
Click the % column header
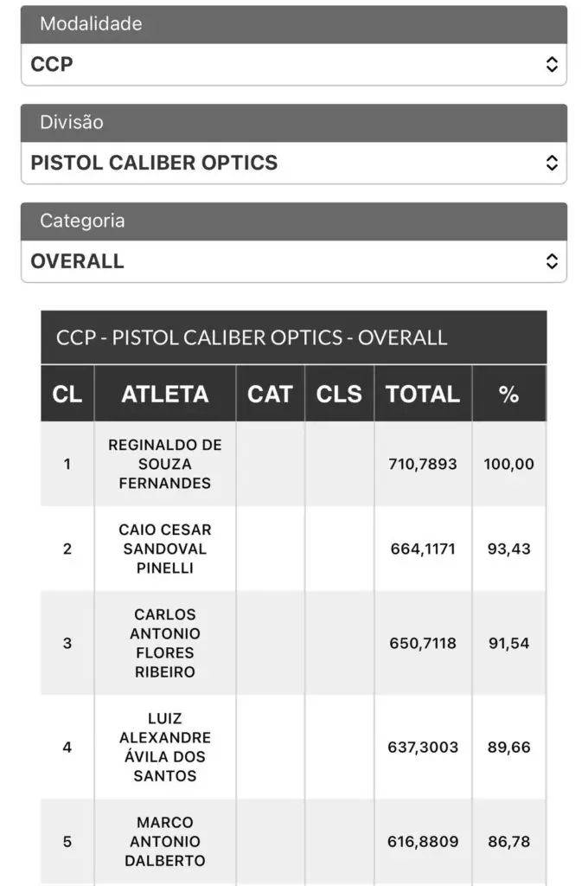point(509,394)
